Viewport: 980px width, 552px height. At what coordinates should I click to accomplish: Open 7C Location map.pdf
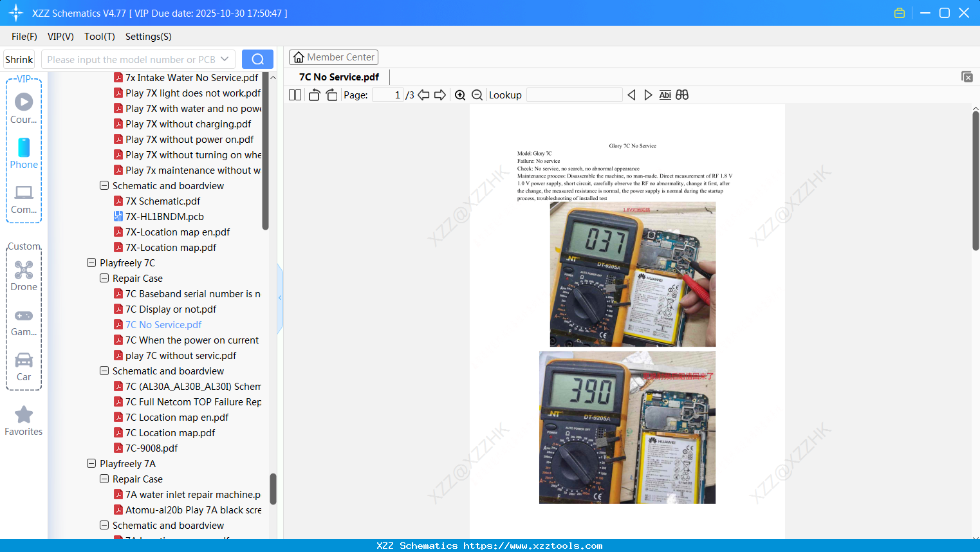pos(164,433)
